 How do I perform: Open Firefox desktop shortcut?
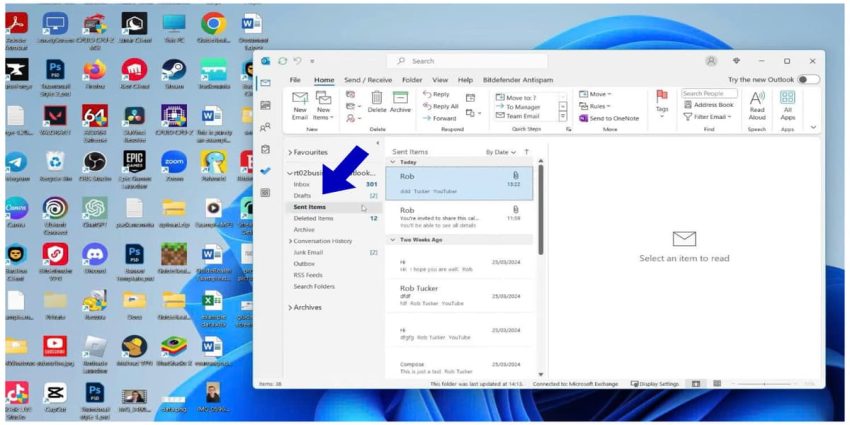click(94, 73)
